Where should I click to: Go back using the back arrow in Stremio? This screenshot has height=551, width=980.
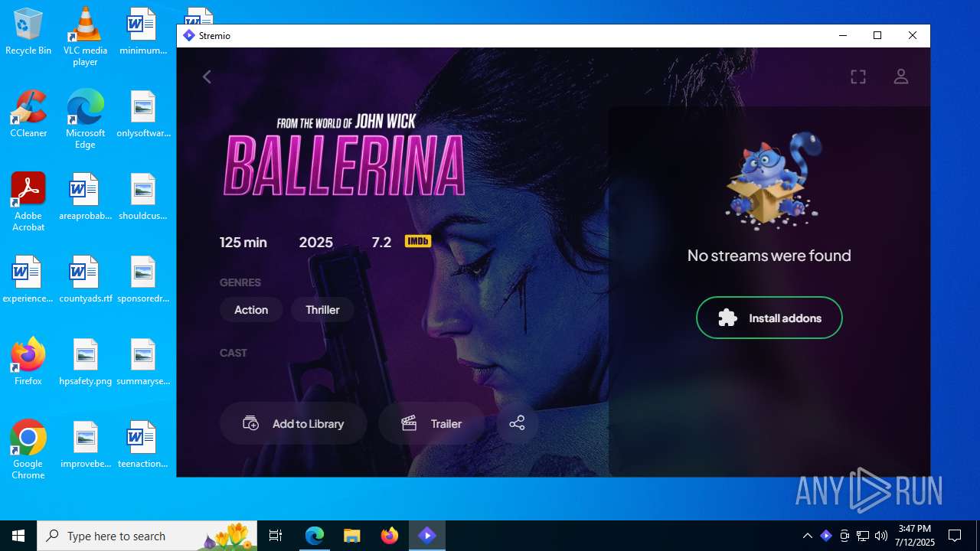[x=207, y=77]
